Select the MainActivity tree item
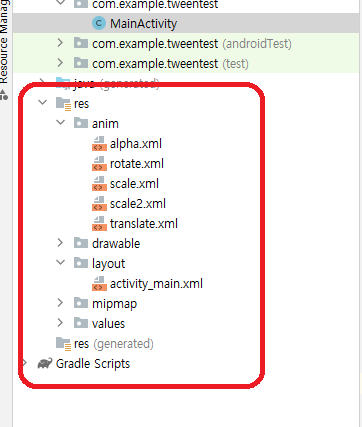This screenshot has height=427, width=362. click(186, 23)
